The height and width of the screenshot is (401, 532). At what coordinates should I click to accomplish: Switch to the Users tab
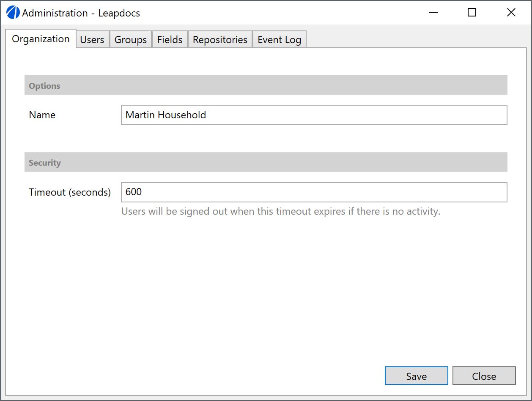click(x=92, y=40)
